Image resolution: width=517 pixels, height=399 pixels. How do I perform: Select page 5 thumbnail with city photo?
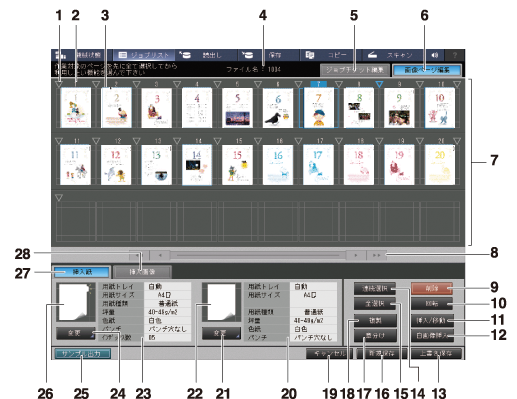click(x=237, y=108)
